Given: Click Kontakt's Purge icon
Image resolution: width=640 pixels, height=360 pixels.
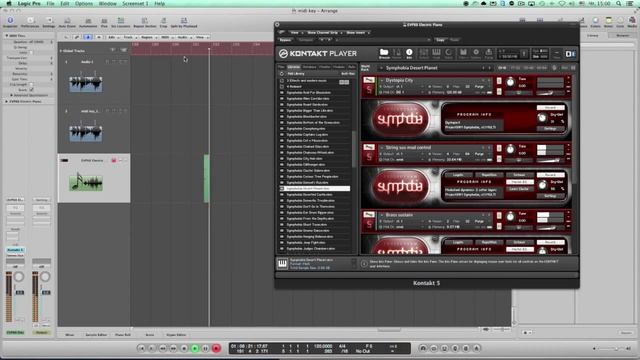Looking at the screenshot, I should pos(489,53).
